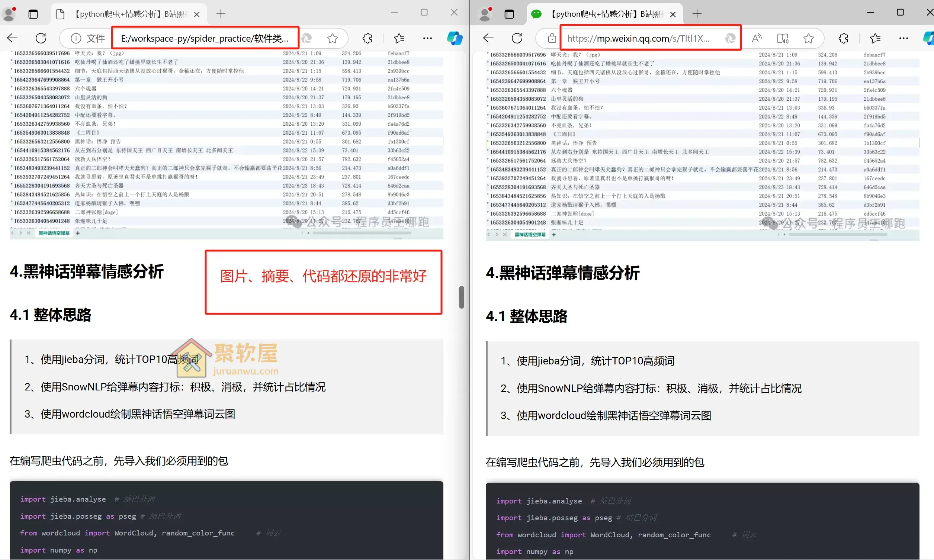The width and height of the screenshot is (934, 560).
Task: Enter Immersive Reader mode
Action: [x=783, y=38]
